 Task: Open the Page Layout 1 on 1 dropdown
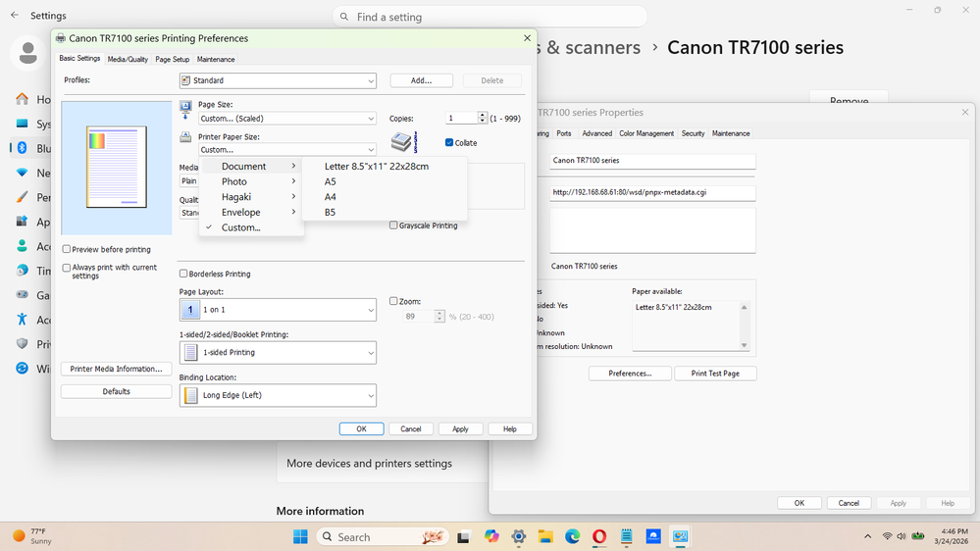click(x=279, y=310)
